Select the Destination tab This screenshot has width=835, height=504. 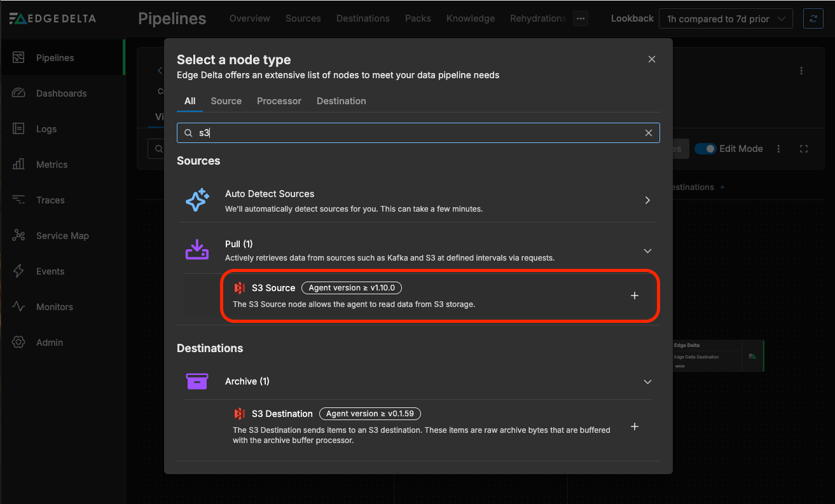[341, 101]
